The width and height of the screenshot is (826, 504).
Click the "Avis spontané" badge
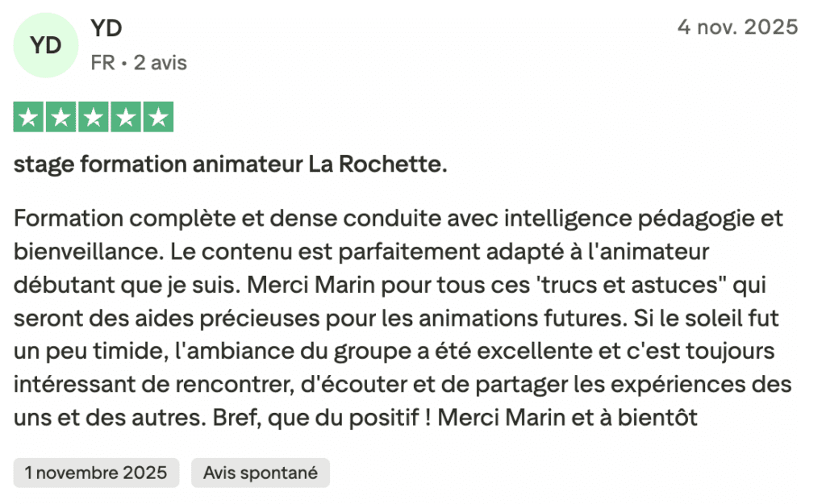(x=260, y=473)
